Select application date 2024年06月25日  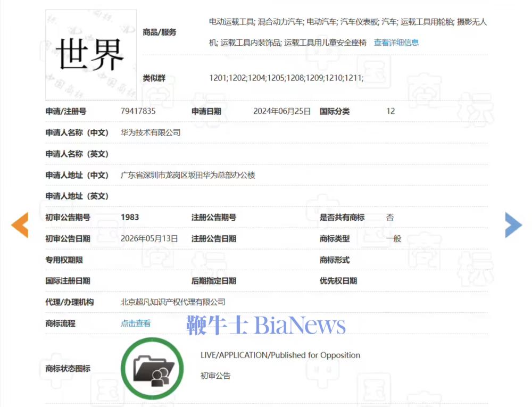[x=282, y=111]
